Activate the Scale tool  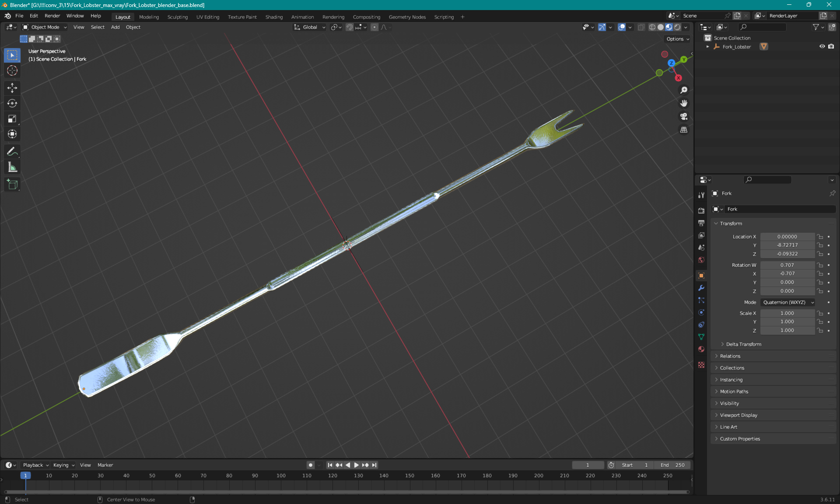point(12,119)
